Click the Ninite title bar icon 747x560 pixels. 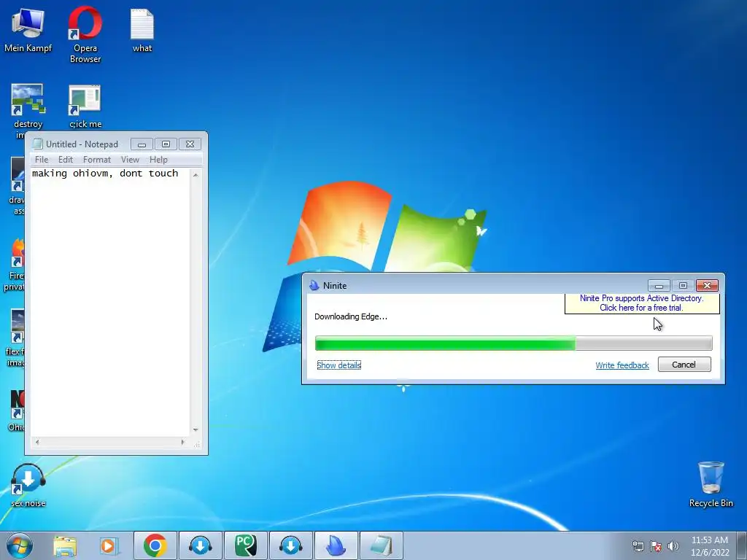click(314, 285)
